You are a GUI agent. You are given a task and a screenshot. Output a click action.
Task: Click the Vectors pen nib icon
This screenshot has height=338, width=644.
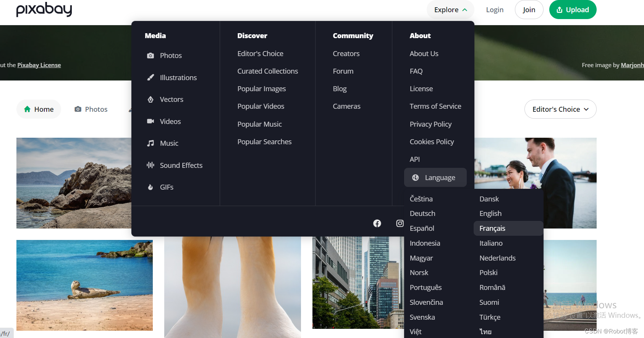(x=150, y=100)
